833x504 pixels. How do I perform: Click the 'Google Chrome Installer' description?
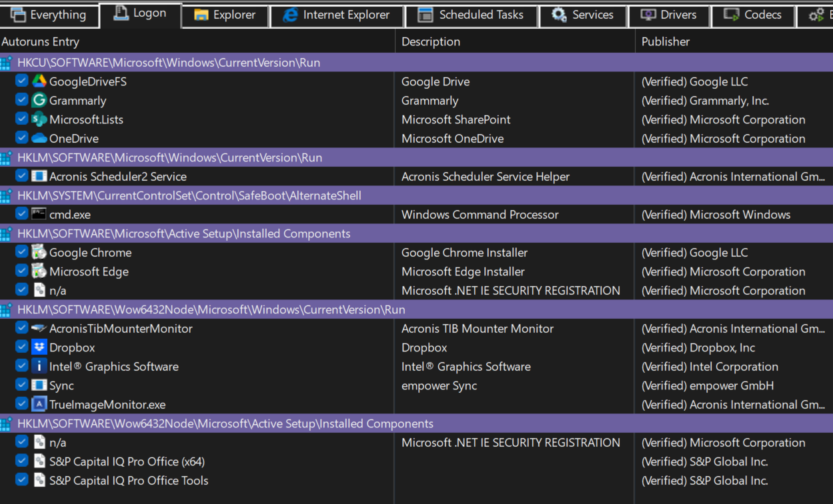point(464,253)
